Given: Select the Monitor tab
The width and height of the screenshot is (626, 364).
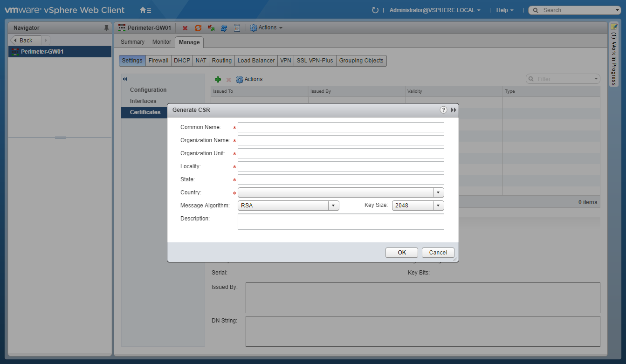Looking at the screenshot, I should pos(162,42).
